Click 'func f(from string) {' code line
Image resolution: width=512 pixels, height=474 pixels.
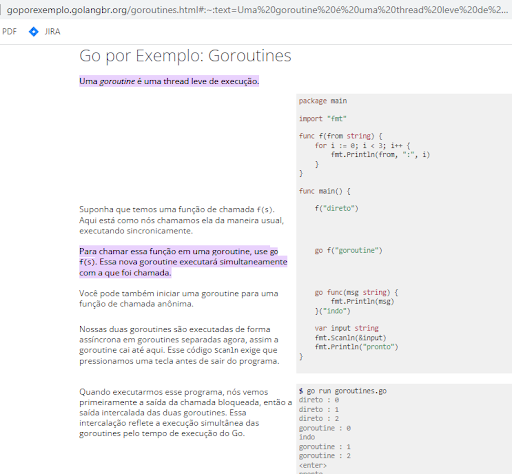(340, 136)
